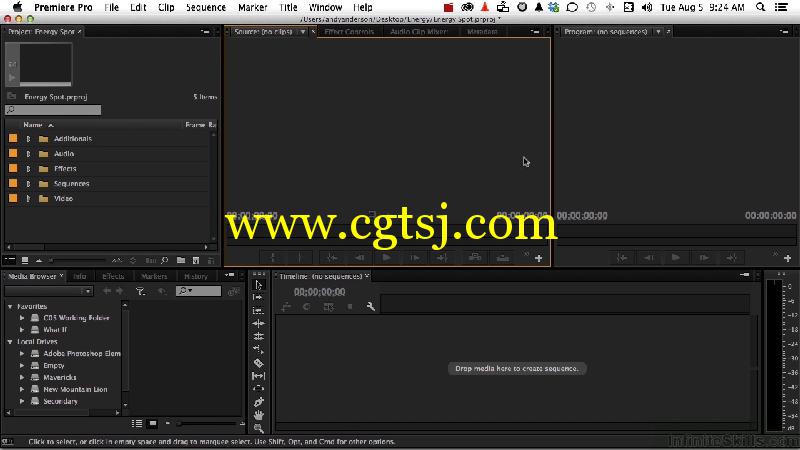Select the Slide tool
Image resolution: width=800 pixels, height=450 pixels.
tap(259, 389)
